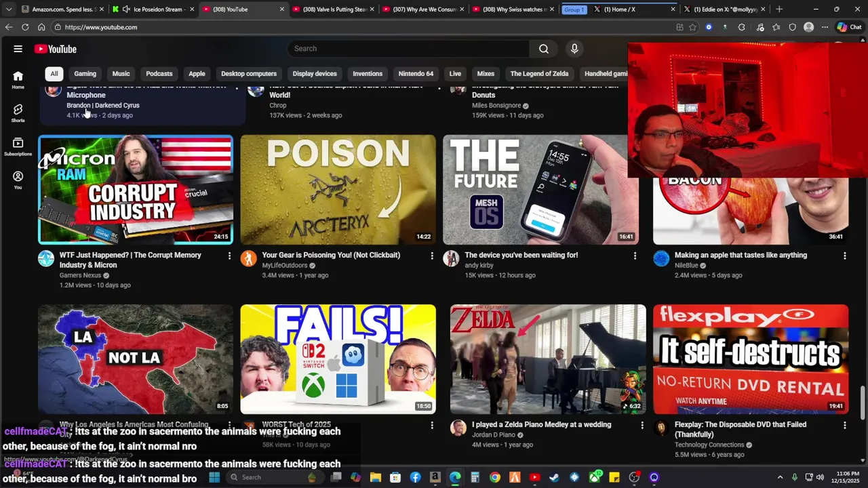Open the browser tab search dropdown
Screen dimensions: 868x488
(x=8, y=9)
